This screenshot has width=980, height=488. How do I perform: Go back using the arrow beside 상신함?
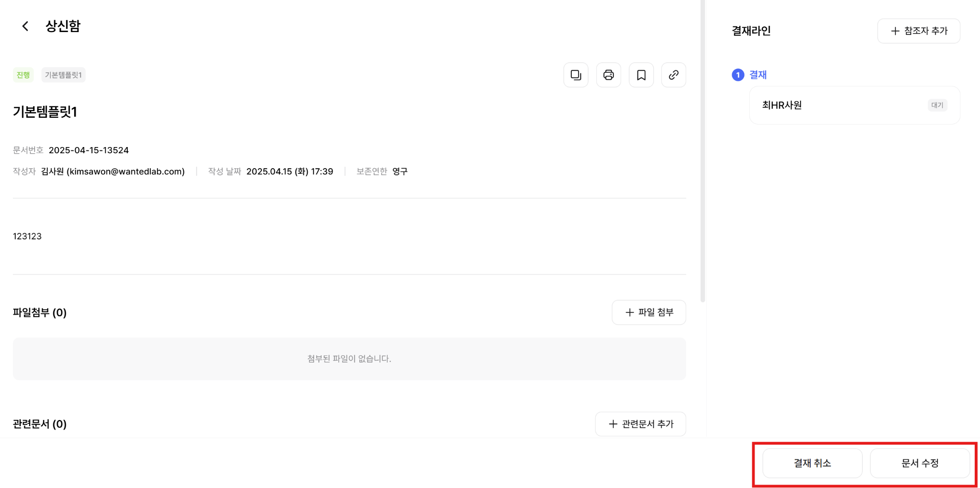[25, 26]
